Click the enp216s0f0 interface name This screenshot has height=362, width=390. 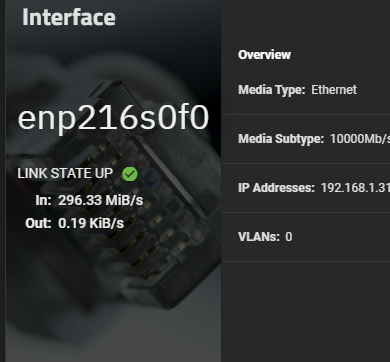(113, 118)
